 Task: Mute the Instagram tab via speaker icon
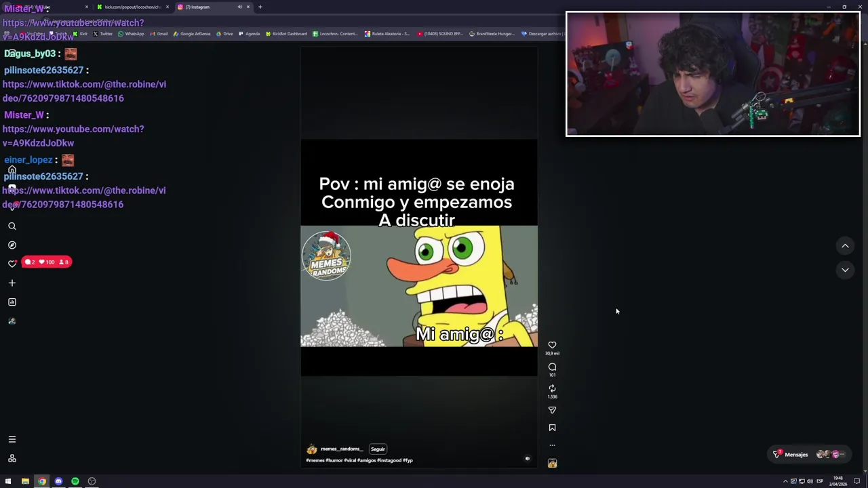coord(239,7)
